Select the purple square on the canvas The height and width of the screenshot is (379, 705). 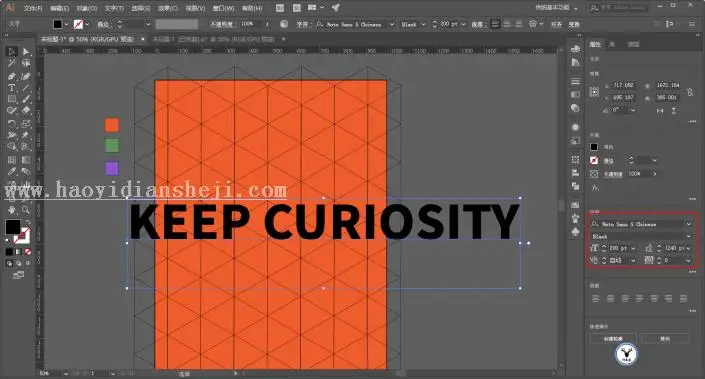click(x=112, y=169)
